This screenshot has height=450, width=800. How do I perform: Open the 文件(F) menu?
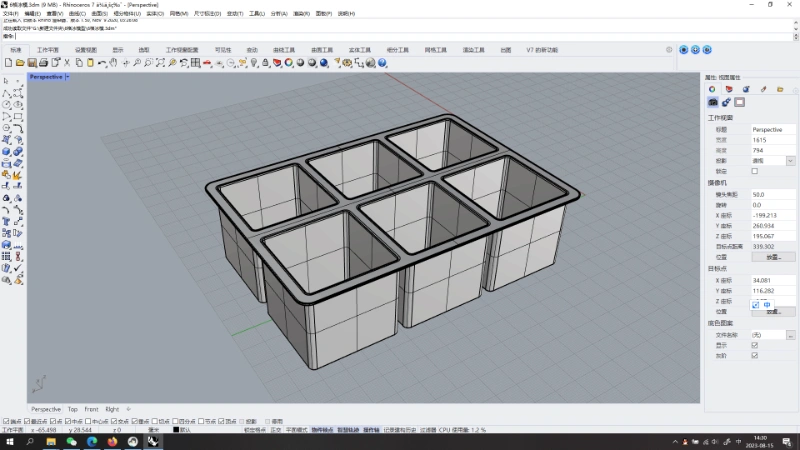10,14
